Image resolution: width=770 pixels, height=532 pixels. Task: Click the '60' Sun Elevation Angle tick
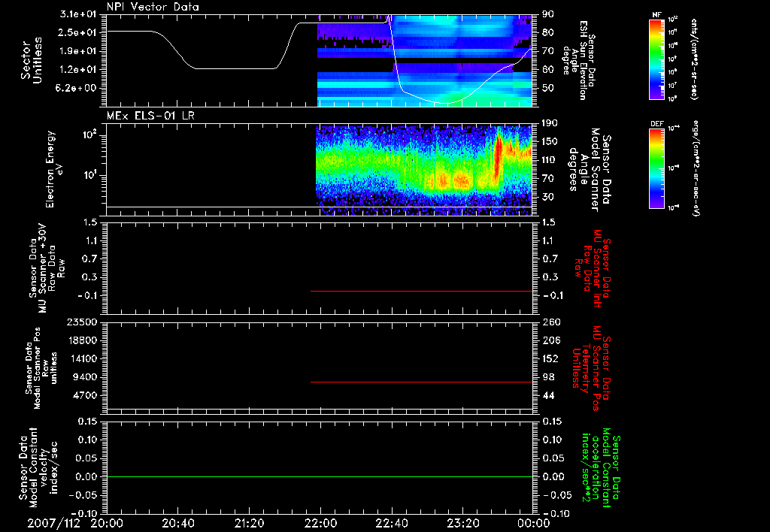click(548, 70)
